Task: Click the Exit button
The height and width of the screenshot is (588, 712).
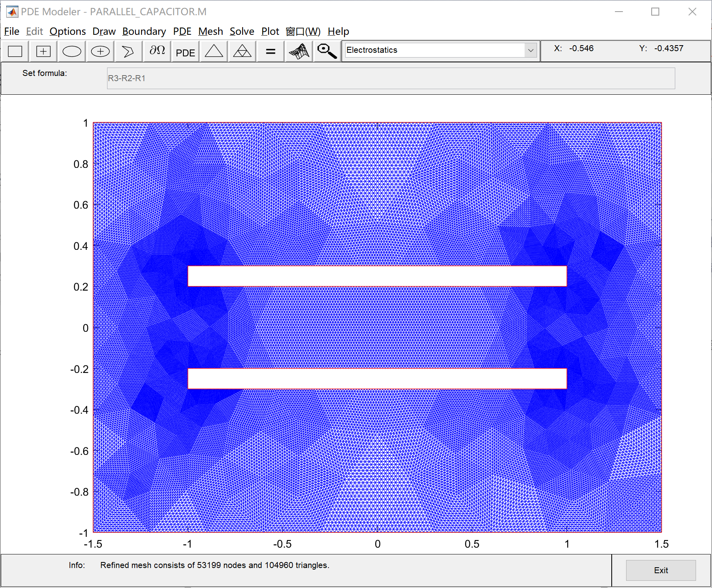Action: [661, 570]
